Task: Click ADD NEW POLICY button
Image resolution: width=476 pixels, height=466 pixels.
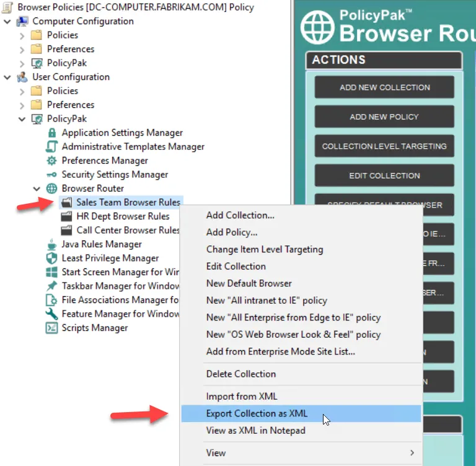Action: click(384, 117)
